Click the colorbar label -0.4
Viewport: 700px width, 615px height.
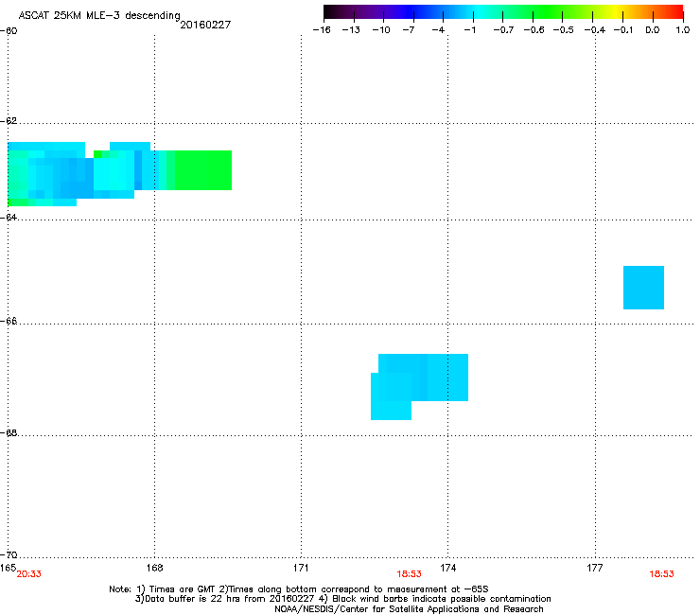click(x=595, y=30)
